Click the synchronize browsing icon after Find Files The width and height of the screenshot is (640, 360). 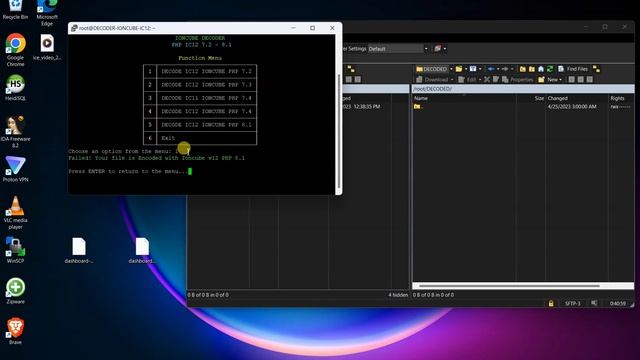point(596,69)
